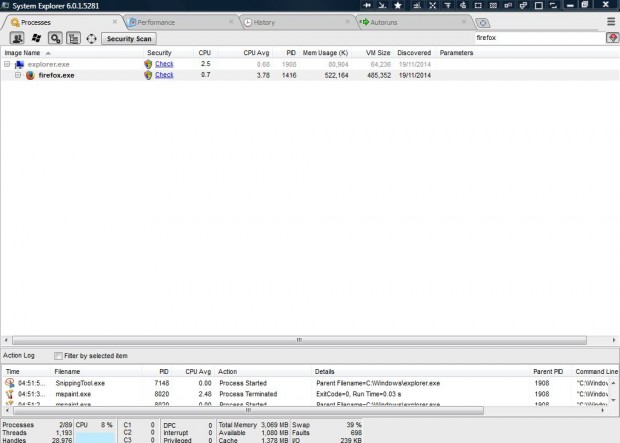Click the Windows flag toolbar icon

point(36,38)
